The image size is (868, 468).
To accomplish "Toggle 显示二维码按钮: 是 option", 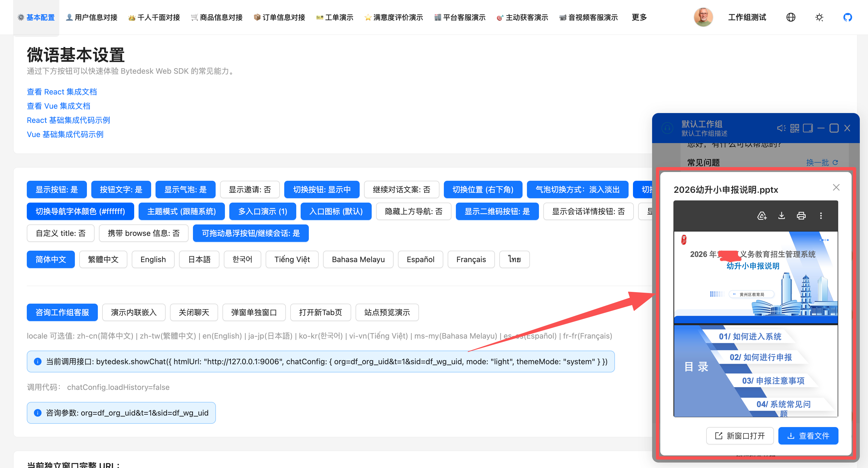I will [497, 211].
